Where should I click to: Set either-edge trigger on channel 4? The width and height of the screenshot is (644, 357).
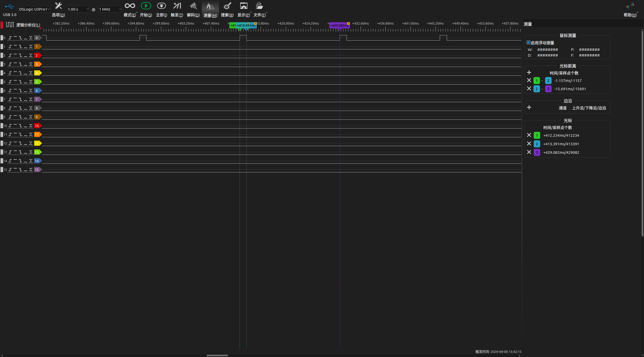point(31,73)
